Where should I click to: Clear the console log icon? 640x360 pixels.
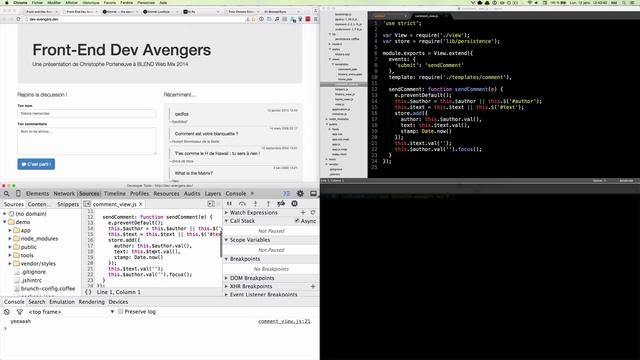(7, 312)
